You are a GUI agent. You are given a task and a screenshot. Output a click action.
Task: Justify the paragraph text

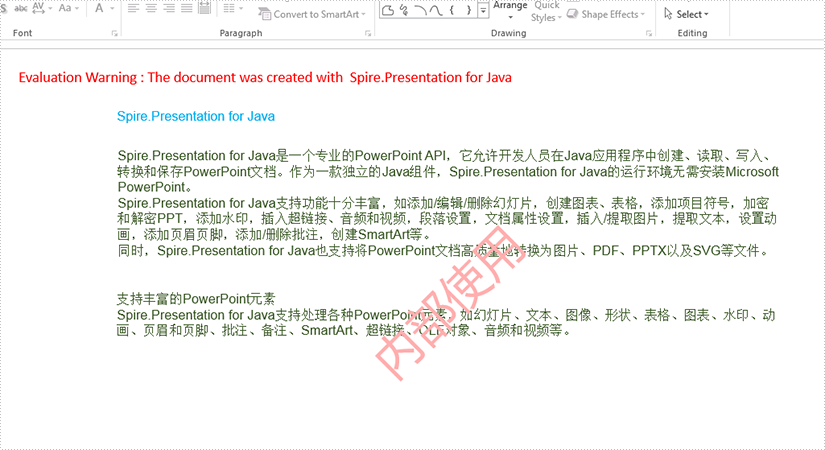[x=187, y=8]
